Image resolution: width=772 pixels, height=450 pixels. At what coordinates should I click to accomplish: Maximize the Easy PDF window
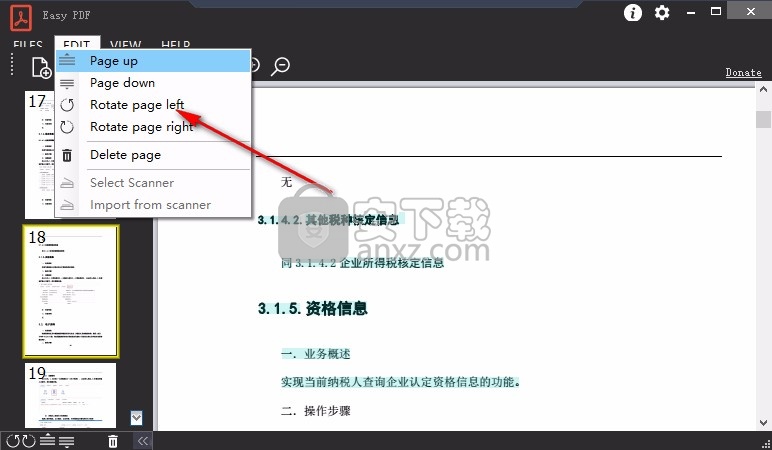pyautogui.click(x=716, y=11)
